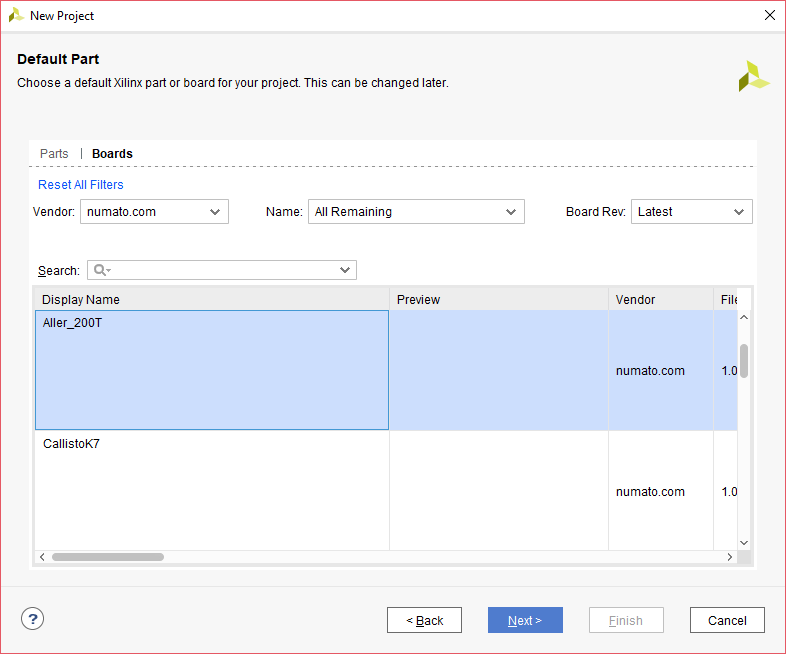786x654 pixels.
Task: Click the Vivado logo in title bar
Action: 16,15
